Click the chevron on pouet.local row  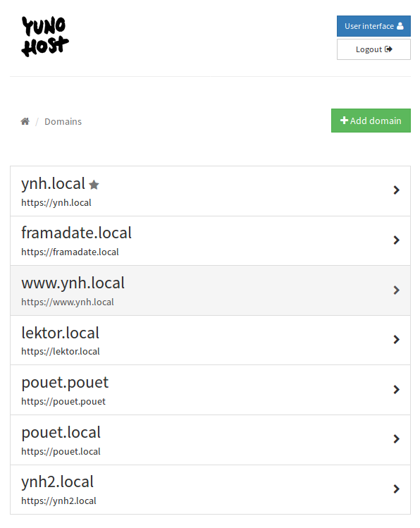click(397, 438)
